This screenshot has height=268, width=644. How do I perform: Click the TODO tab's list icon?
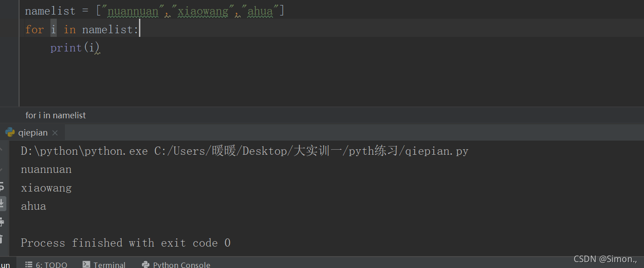(29, 264)
